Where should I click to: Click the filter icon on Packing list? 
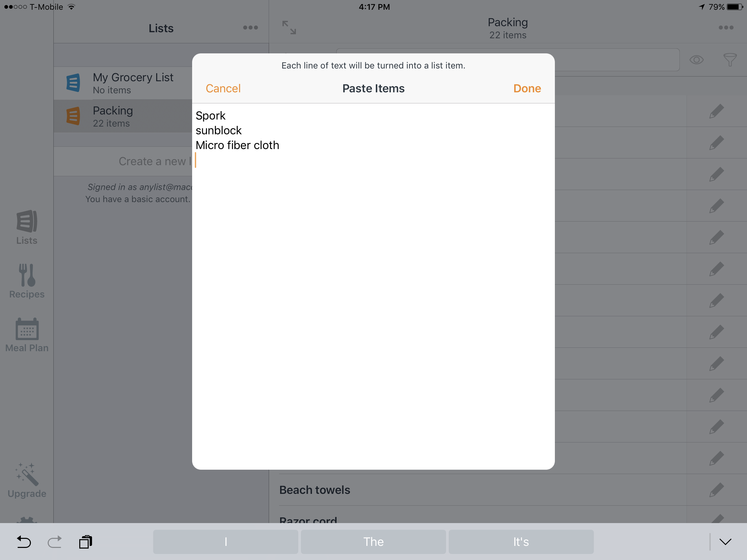[x=729, y=59]
